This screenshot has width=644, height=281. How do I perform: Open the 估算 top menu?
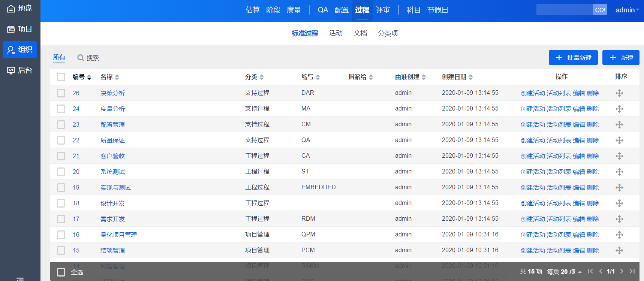[253, 10]
